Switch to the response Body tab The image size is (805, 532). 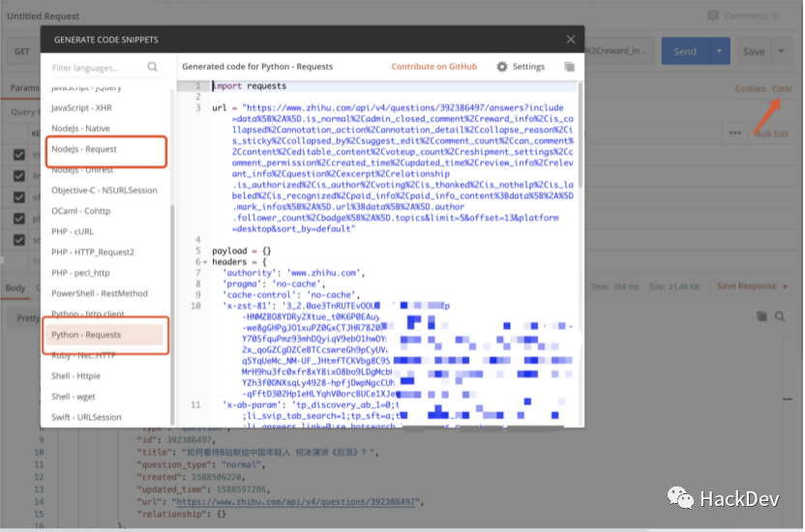click(x=15, y=288)
